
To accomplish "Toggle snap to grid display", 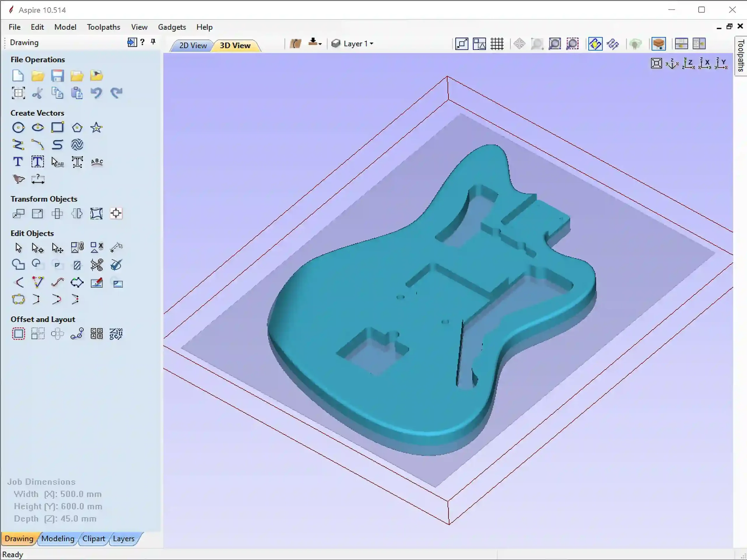I will (x=497, y=44).
